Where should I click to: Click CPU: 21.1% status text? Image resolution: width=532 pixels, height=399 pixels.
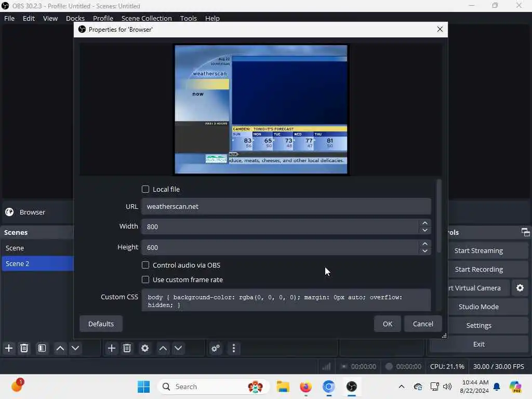click(447, 366)
